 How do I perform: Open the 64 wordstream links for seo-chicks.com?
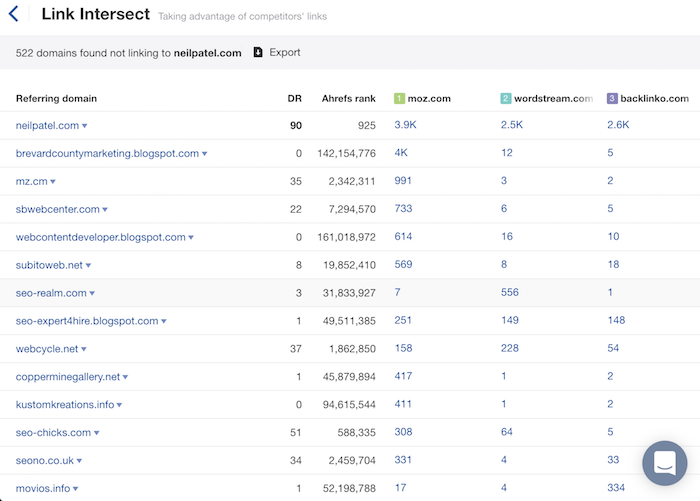click(507, 432)
